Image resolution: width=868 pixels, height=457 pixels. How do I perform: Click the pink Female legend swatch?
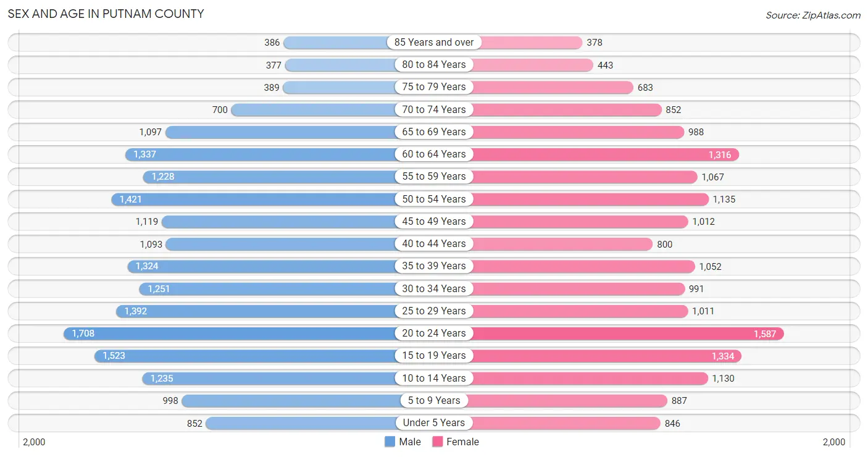coord(438,442)
